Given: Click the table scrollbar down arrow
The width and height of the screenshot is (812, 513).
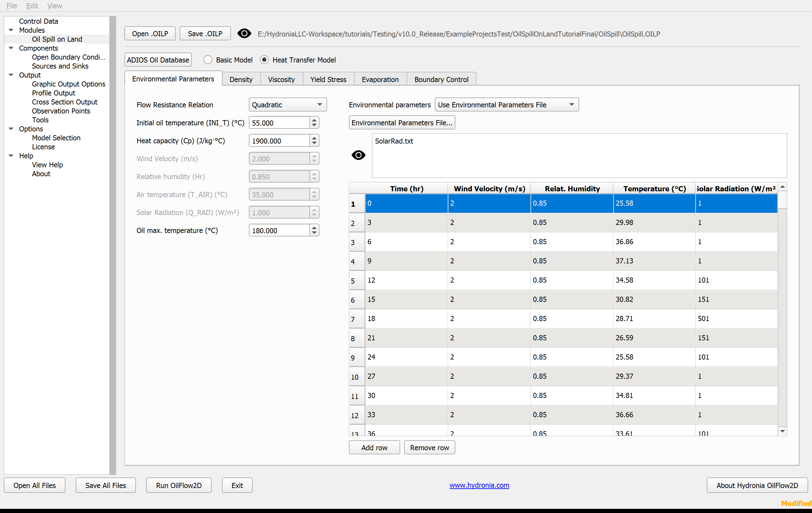Looking at the screenshot, I should (782, 431).
